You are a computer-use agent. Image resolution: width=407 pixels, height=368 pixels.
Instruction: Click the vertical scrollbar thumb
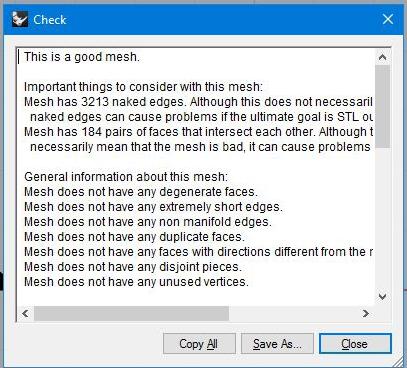(382, 107)
